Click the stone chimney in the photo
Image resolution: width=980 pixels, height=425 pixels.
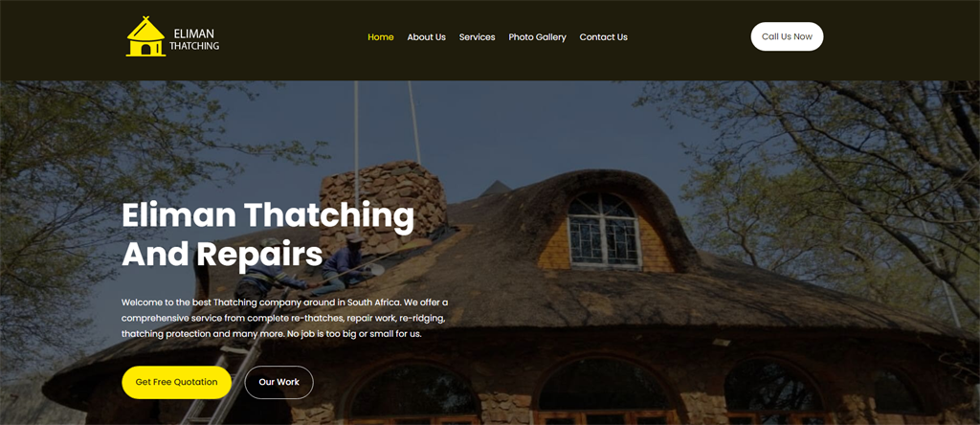click(383, 205)
